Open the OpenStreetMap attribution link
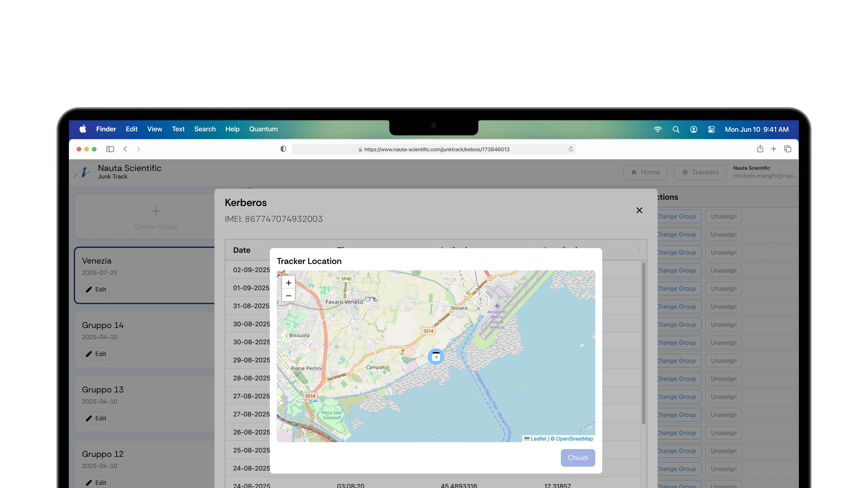 tap(574, 438)
